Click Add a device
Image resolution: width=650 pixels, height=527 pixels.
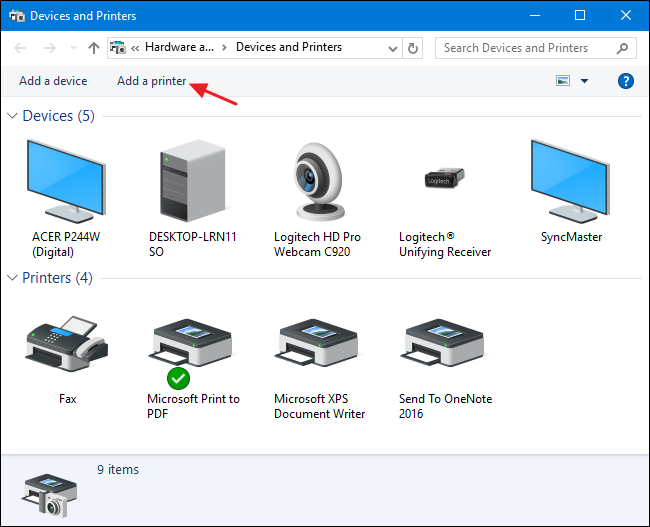pyautogui.click(x=52, y=81)
